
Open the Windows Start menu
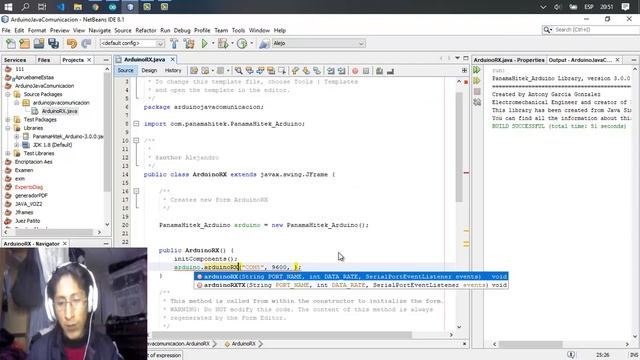point(8,7)
